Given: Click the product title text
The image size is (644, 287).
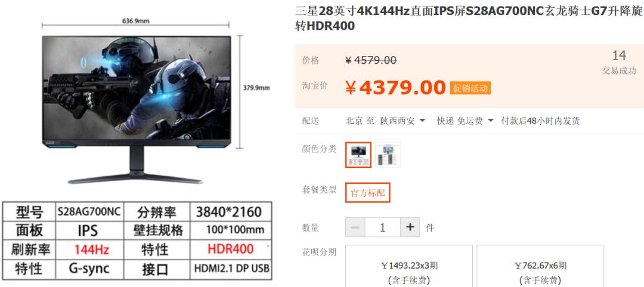Looking at the screenshot, I should pos(469,18).
